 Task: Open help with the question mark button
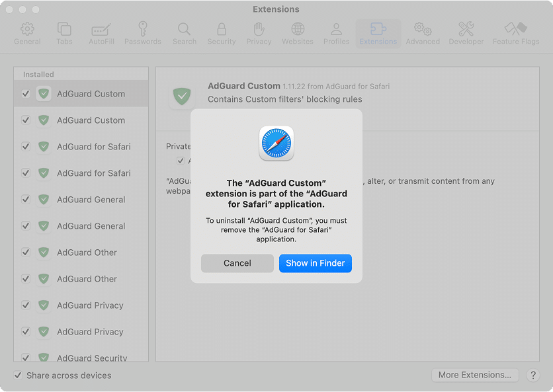click(533, 375)
